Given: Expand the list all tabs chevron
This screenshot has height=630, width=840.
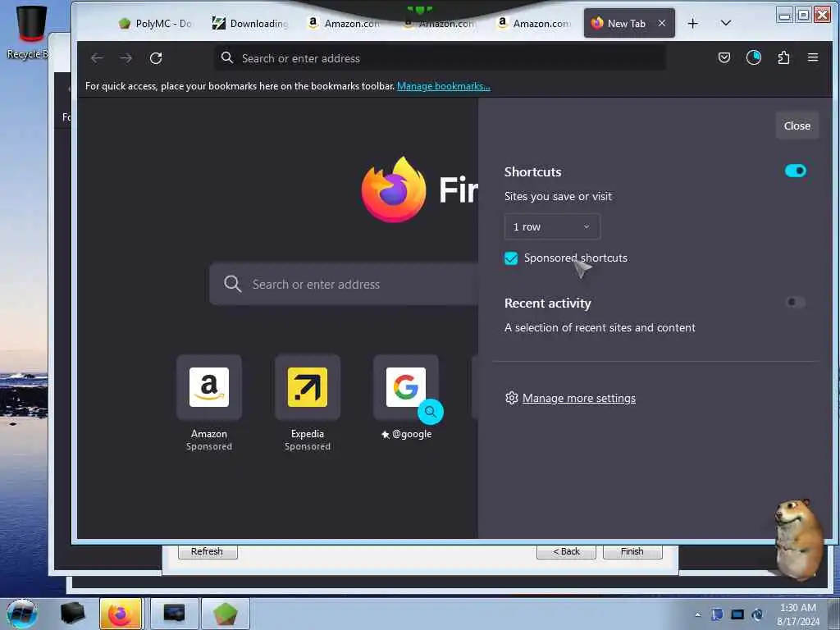Looking at the screenshot, I should coord(726,23).
